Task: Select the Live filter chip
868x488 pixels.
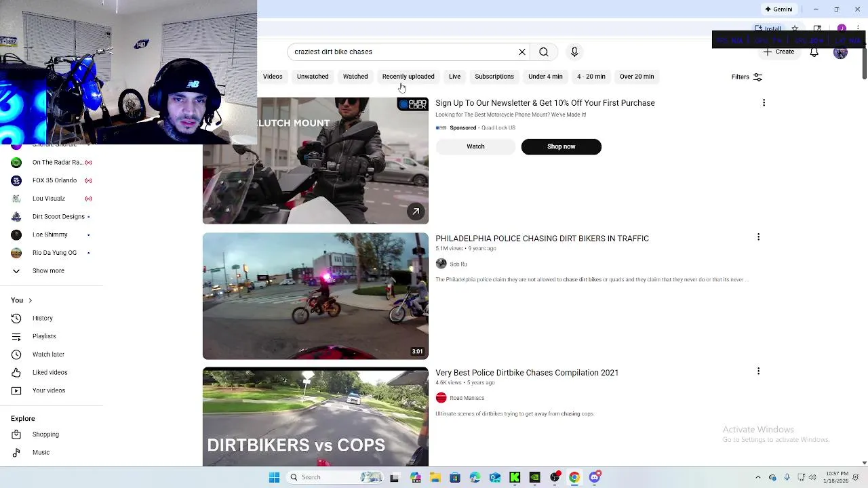Action: (454, 77)
